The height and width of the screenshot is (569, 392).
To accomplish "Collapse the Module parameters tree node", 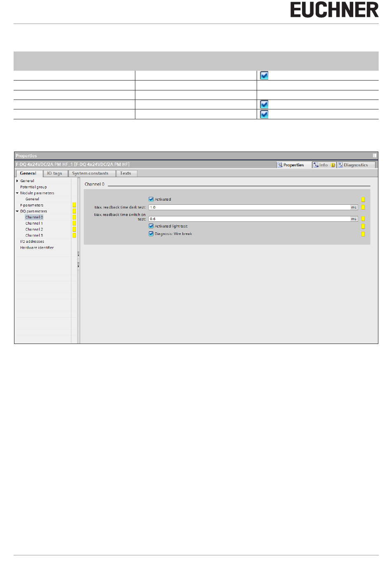I will pos(17,193).
